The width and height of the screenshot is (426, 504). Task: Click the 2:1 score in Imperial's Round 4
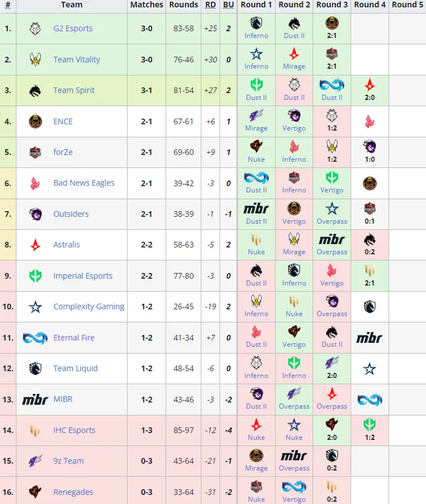pyautogui.click(x=370, y=283)
